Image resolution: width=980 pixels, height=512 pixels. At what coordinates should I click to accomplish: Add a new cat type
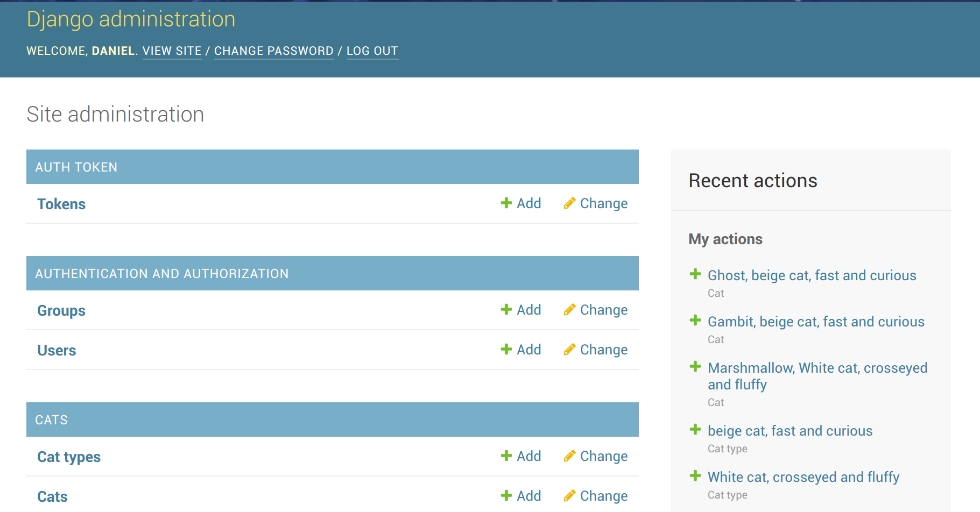point(529,456)
